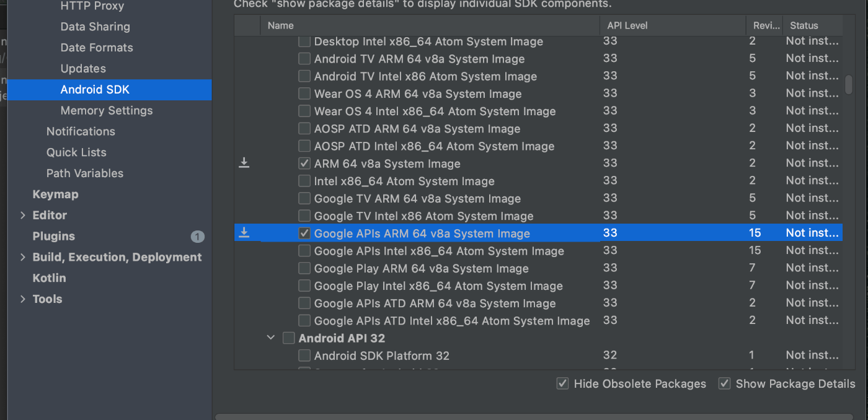The width and height of the screenshot is (868, 420).
Task: Open Quick Lists settings
Action: point(76,152)
